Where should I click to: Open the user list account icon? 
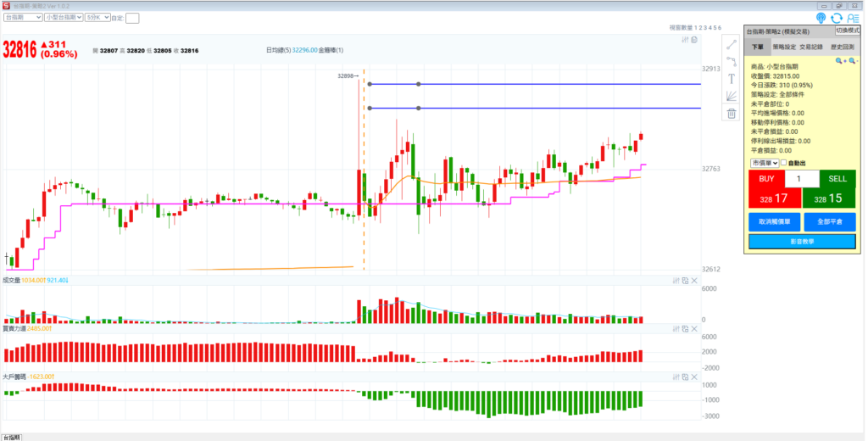854,18
